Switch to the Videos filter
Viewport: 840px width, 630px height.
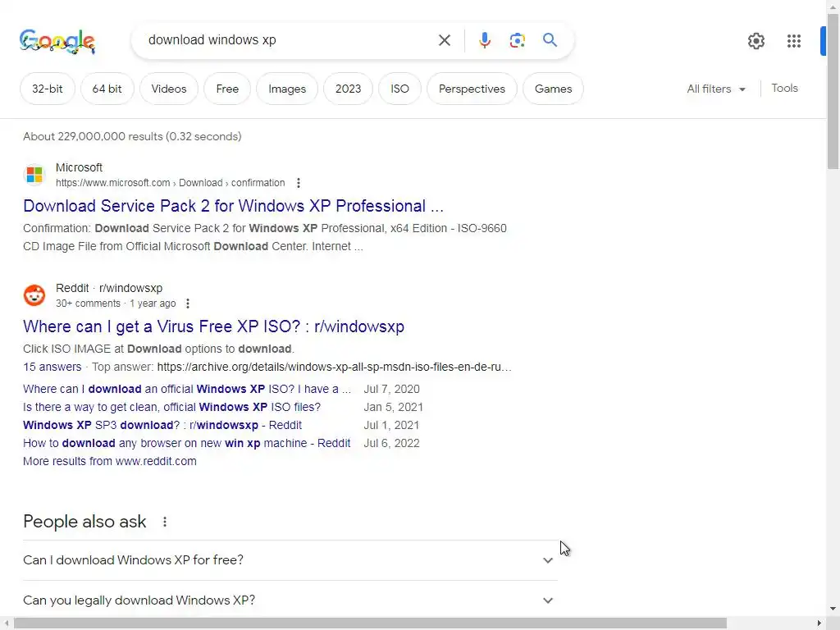click(169, 89)
